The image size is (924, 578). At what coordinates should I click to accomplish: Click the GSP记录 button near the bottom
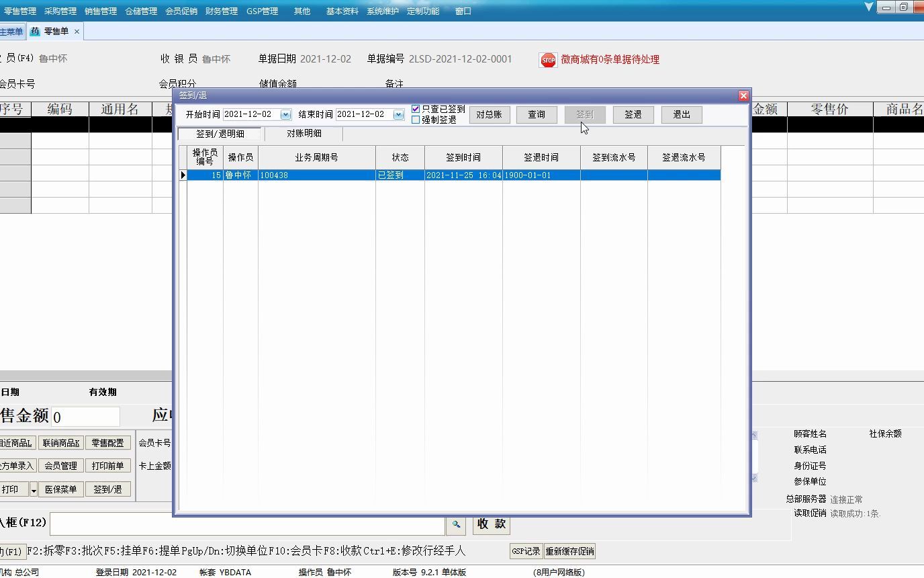click(526, 550)
